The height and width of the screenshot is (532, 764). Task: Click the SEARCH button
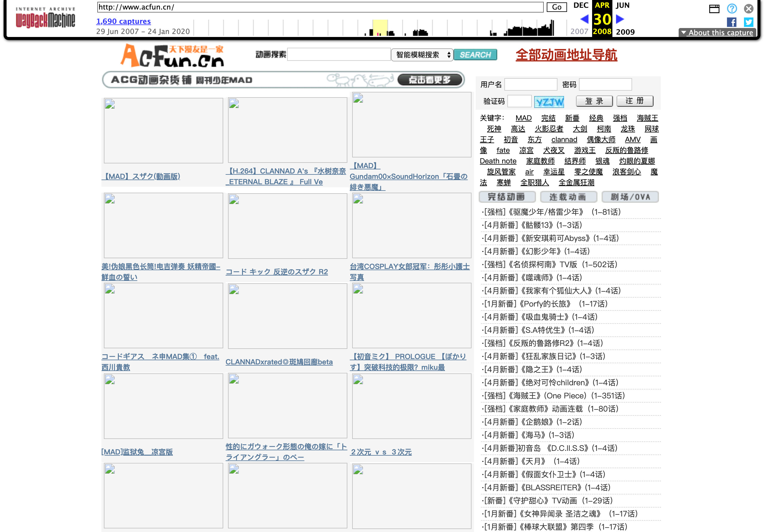click(x=475, y=55)
